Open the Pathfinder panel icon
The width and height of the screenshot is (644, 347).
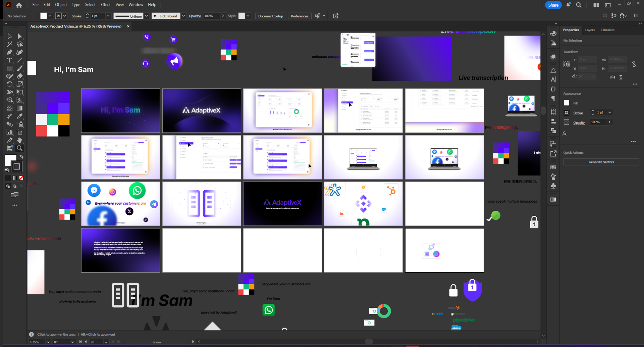[553, 131]
